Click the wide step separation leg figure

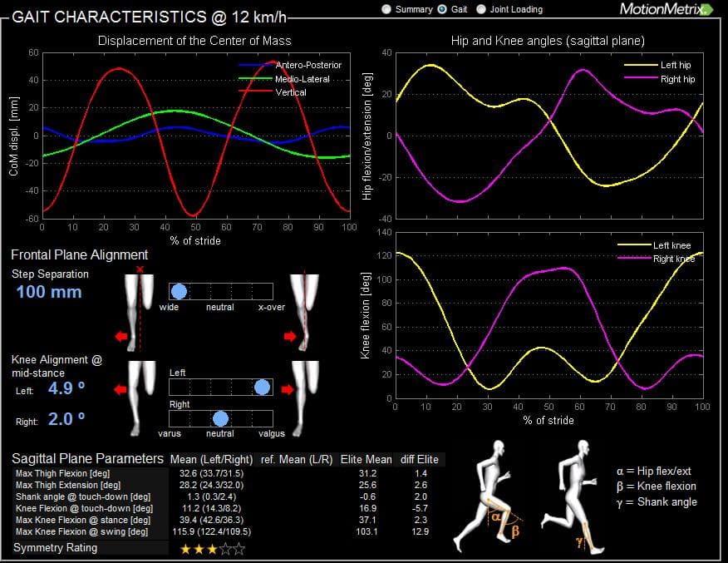138,312
